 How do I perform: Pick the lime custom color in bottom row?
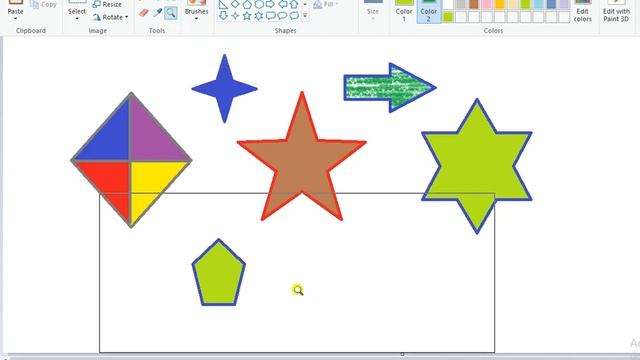[x=448, y=17]
